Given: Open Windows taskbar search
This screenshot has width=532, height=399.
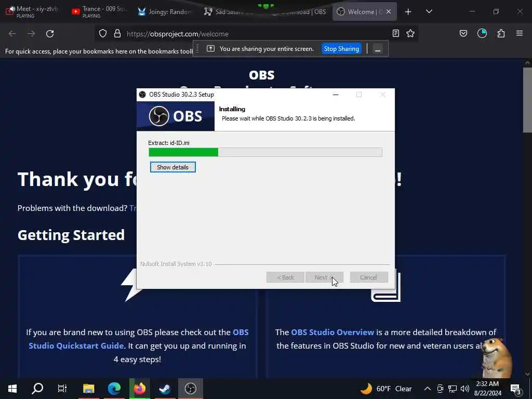Looking at the screenshot, I should [37, 389].
